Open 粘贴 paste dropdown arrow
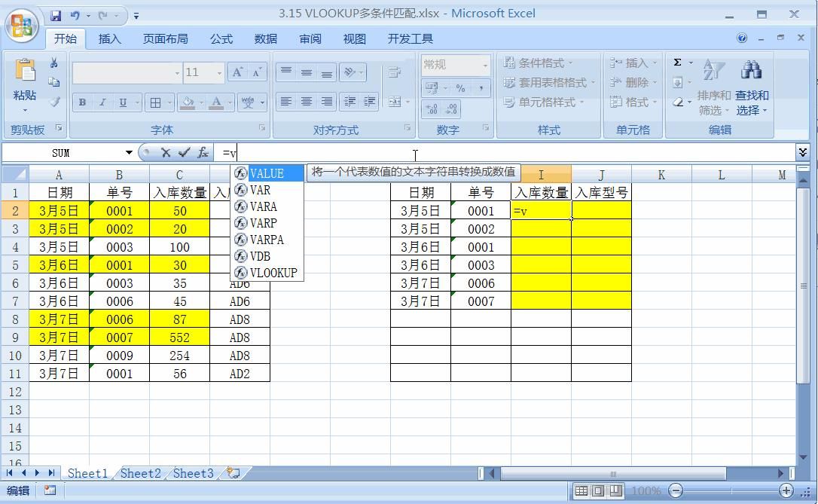 (25, 110)
